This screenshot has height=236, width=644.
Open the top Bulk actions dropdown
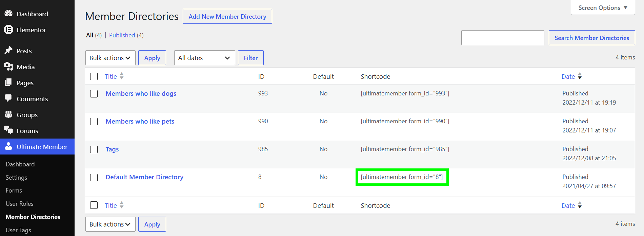click(x=110, y=58)
